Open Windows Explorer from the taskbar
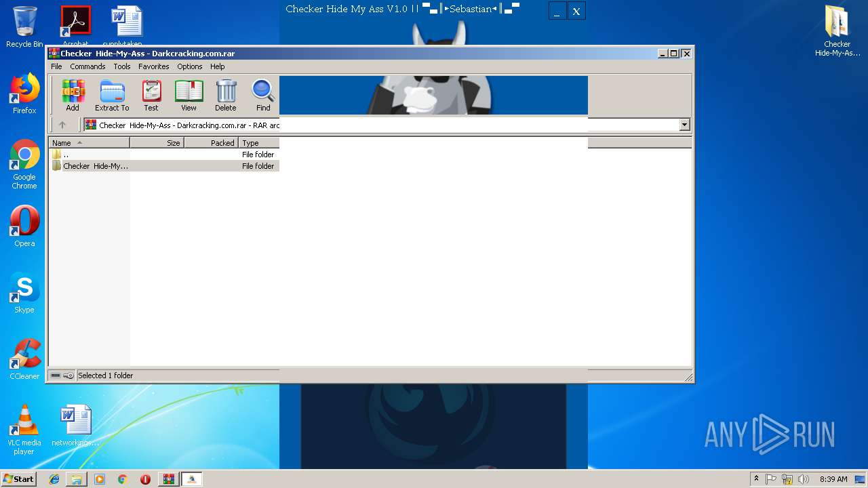This screenshot has height=488, width=868. pyautogui.click(x=77, y=479)
